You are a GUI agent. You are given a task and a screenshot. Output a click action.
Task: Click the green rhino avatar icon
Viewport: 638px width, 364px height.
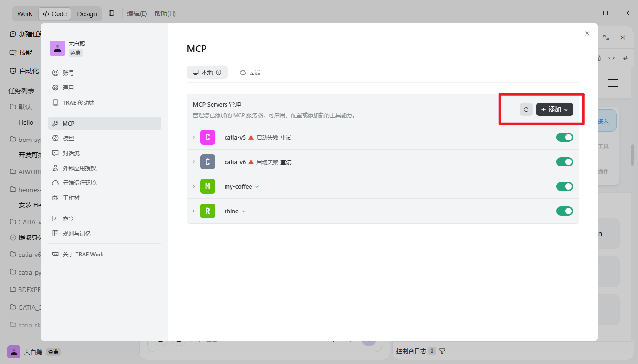[208, 211]
